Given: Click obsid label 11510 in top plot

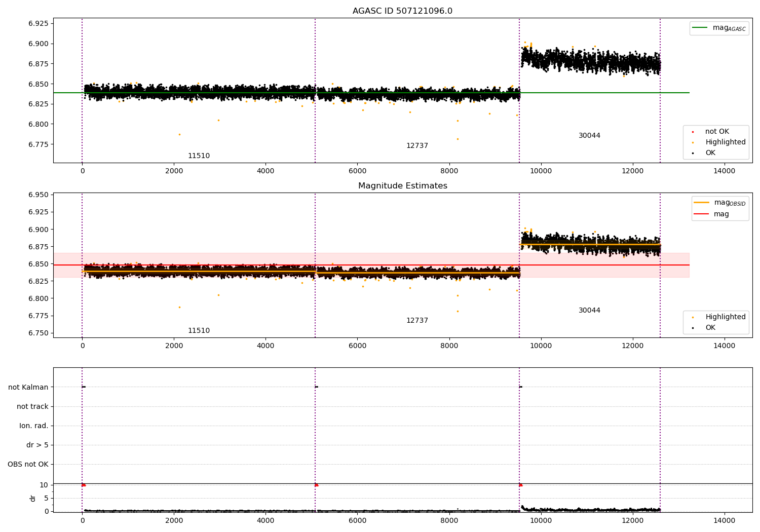Looking at the screenshot, I should 199,156.
